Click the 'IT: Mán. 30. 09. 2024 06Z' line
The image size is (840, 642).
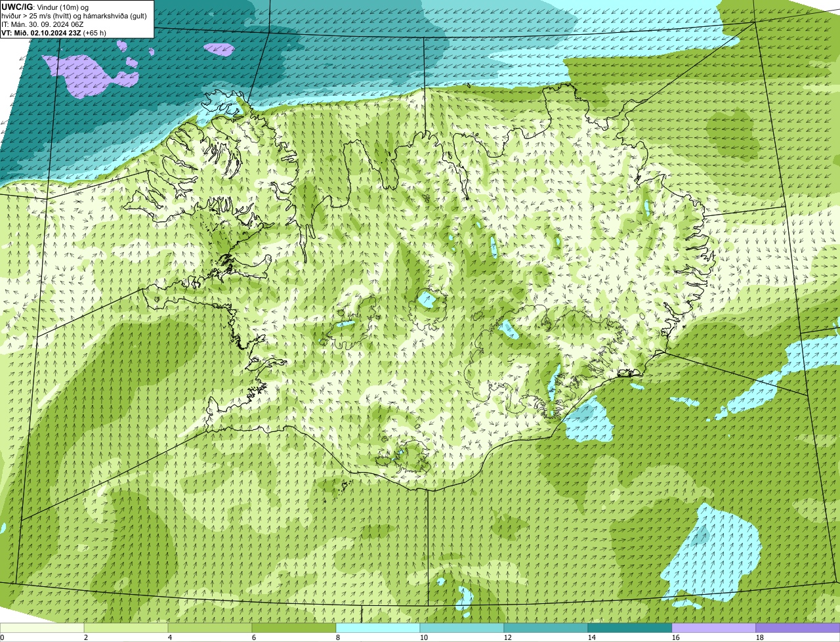click(x=43, y=24)
